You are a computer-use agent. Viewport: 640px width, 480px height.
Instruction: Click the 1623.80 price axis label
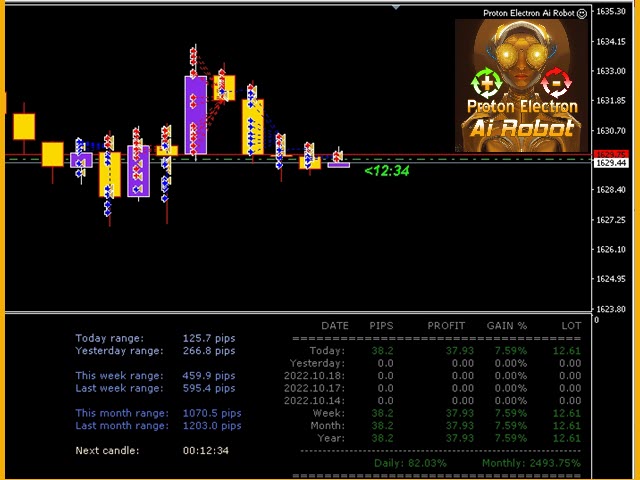coord(611,309)
